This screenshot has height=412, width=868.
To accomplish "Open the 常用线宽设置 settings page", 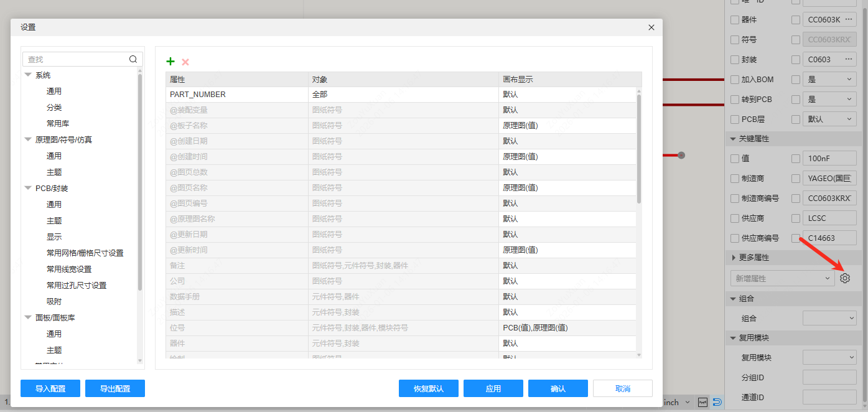I will pos(70,269).
